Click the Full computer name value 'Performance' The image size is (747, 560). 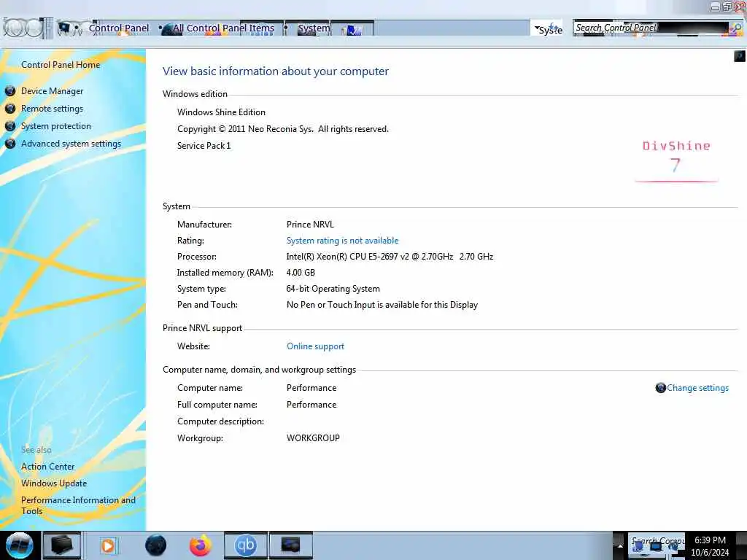[x=311, y=405]
